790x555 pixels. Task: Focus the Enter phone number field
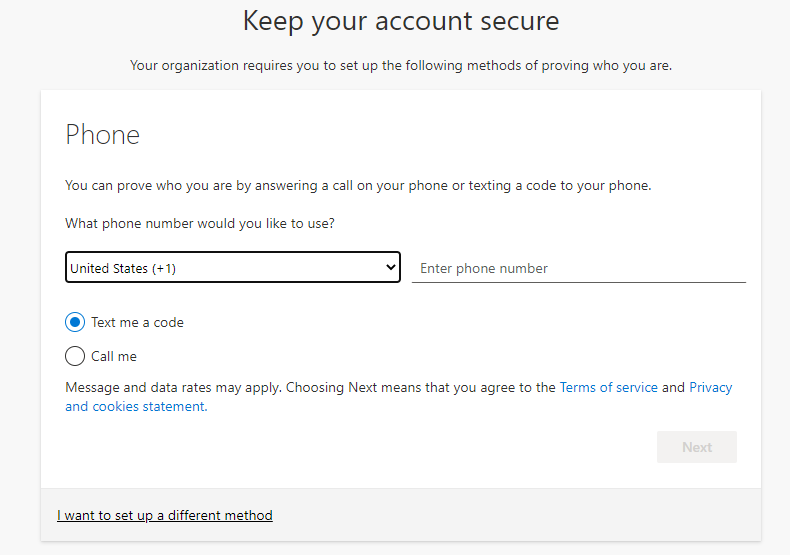[x=578, y=268]
